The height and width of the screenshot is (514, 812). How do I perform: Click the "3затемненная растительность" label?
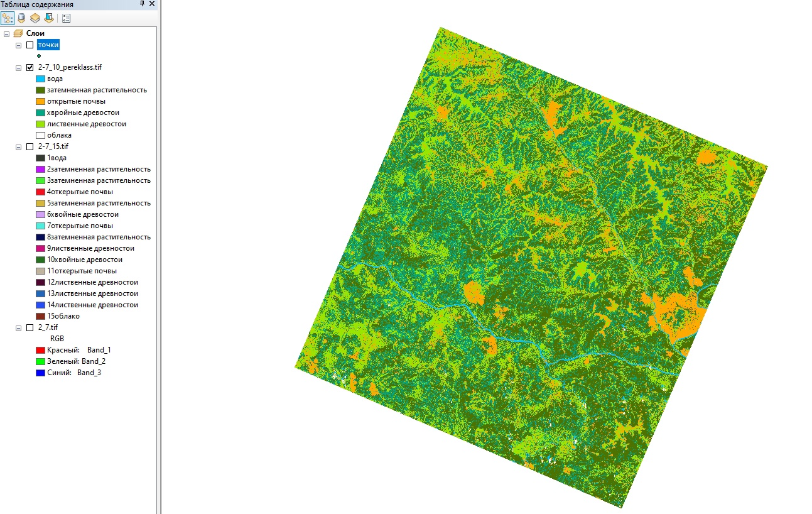99,180
